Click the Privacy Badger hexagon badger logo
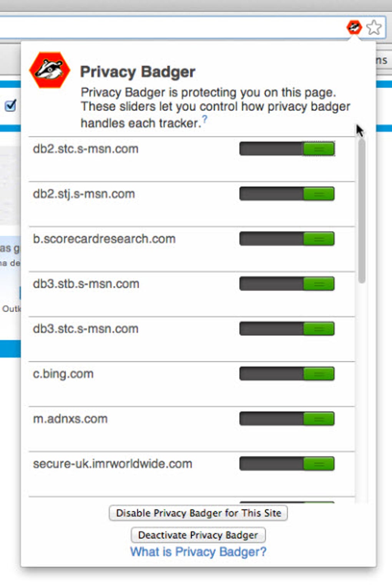The width and height of the screenshot is (392, 587). click(x=50, y=69)
